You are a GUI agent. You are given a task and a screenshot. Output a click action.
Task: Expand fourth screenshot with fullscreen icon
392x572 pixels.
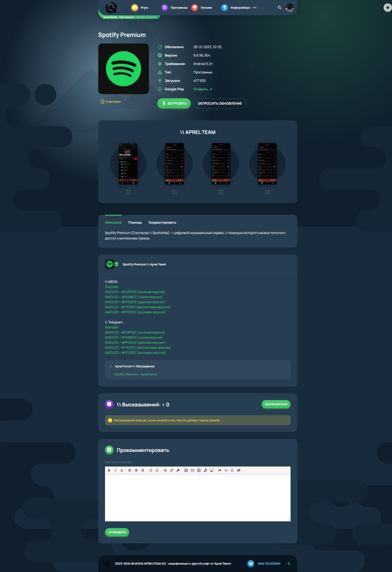tap(267, 192)
